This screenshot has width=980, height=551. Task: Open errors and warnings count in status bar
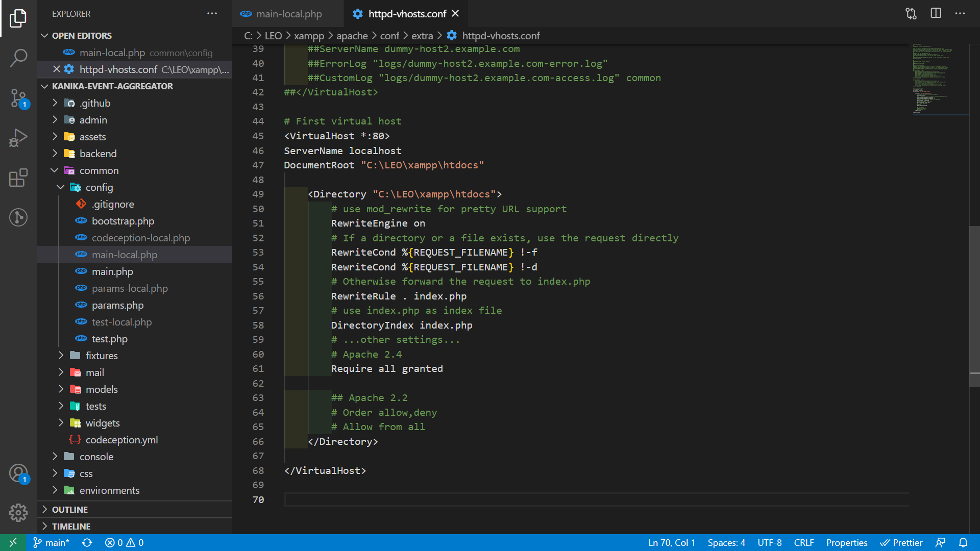124,542
